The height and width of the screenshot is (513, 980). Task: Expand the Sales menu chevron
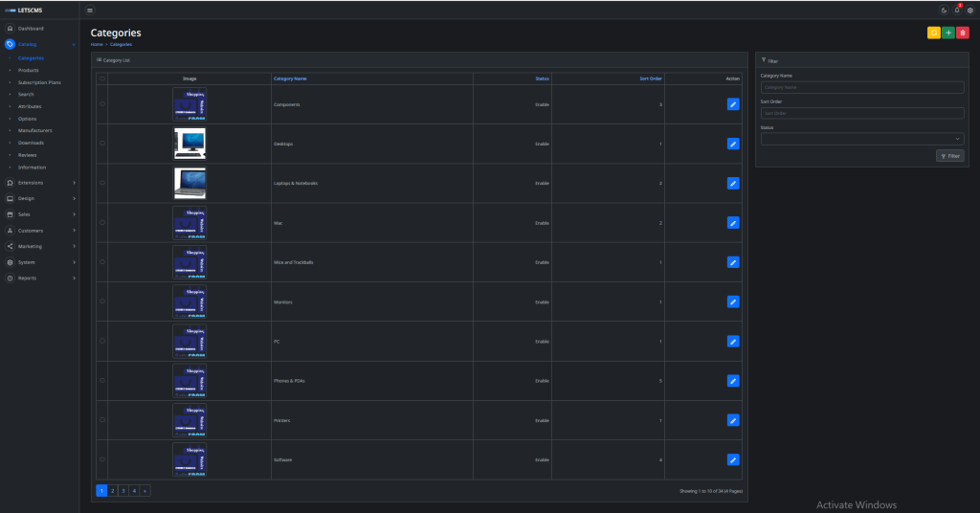tap(74, 214)
